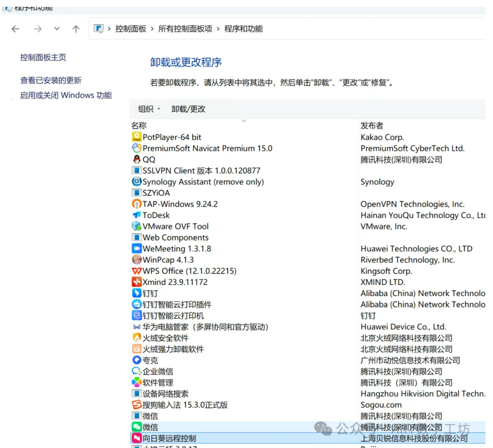This screenshot has width=493, height=448.
Task: Click the back navigation arrow
Action: [x=15, y=29]
